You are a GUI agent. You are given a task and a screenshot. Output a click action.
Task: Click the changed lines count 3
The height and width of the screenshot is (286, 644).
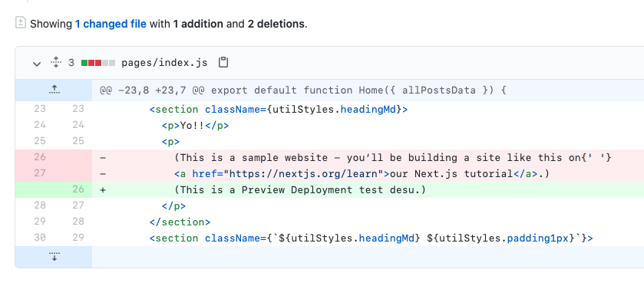click(x=71, y=63)
